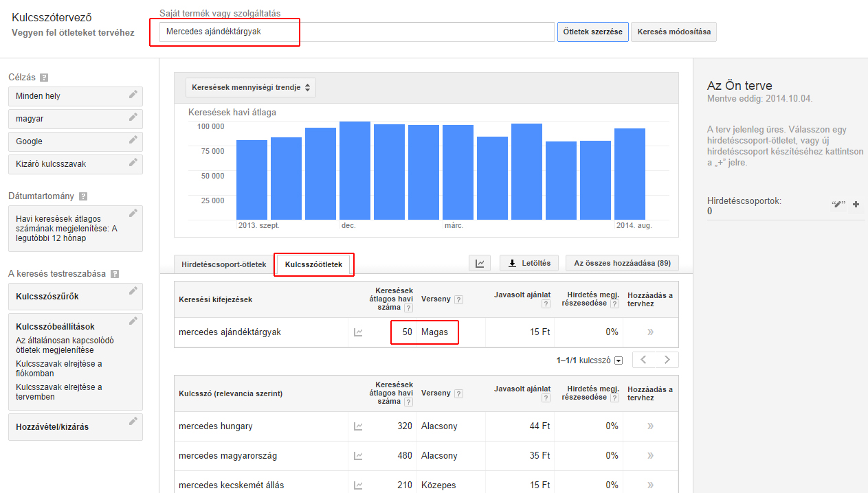Show trend chart for mercedes kecskemét állás
The image size is (868, 493).
click(x=358, y=485)
